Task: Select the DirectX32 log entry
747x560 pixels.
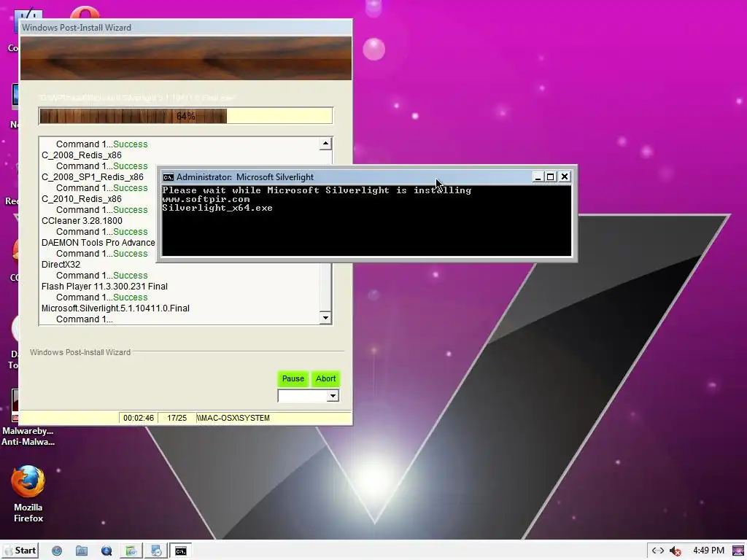Action: pyautogui.click(x=61, y=265)
